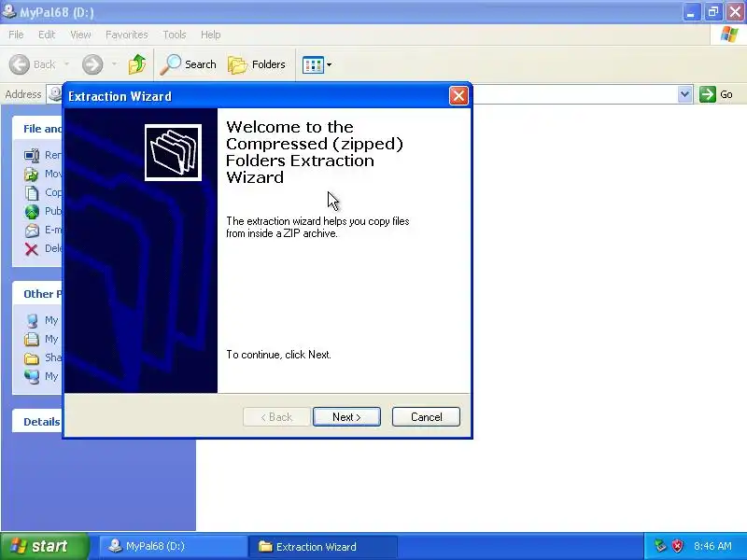
Task: Click the Windows flag logo in menu bar
Action: 729,35
